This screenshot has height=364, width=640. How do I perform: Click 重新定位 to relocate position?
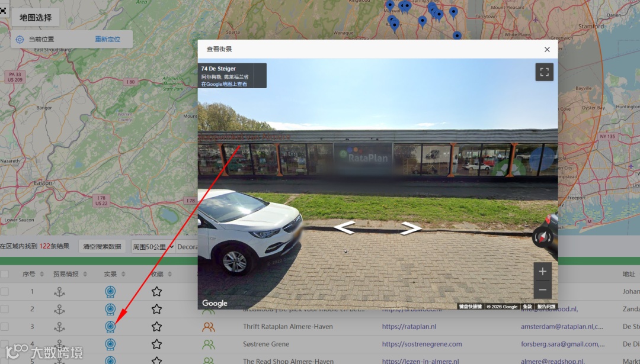pos(108,39)
